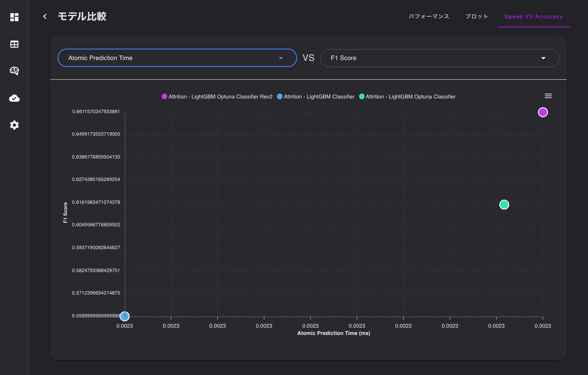Open the chart export hamburger menu
588x375 pixels.
pos(548,96)
